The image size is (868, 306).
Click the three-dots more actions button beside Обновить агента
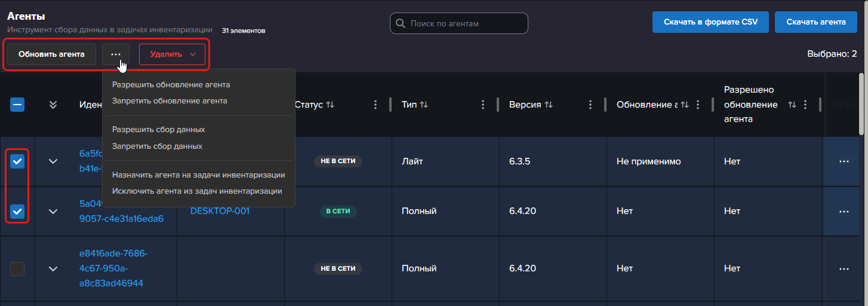(x=116, y=54)
